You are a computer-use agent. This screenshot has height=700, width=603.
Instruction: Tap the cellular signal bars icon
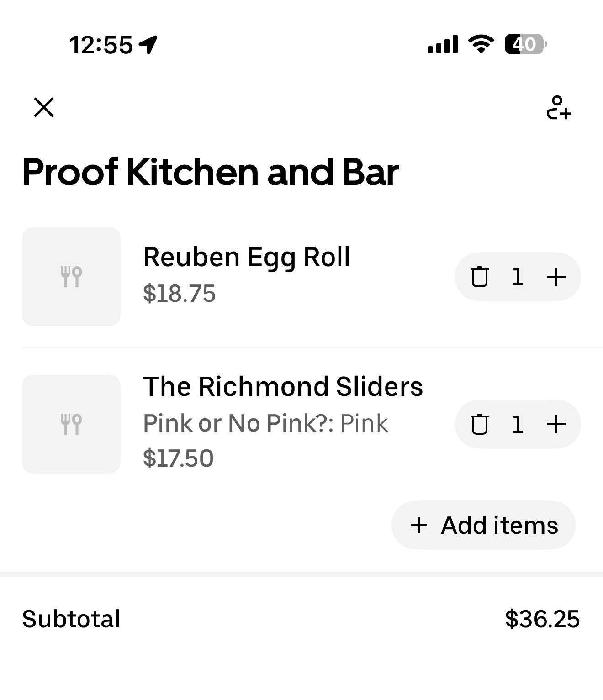(442, 44)
